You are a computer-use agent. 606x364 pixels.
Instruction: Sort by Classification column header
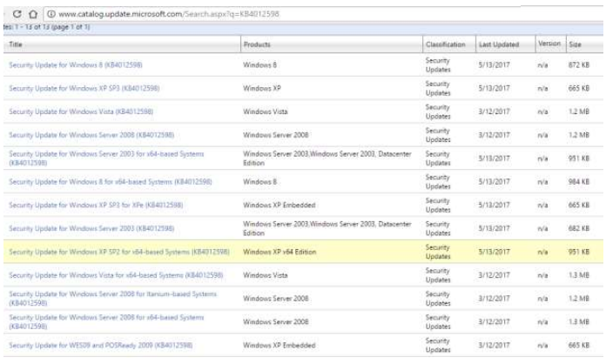pos(445,43)
